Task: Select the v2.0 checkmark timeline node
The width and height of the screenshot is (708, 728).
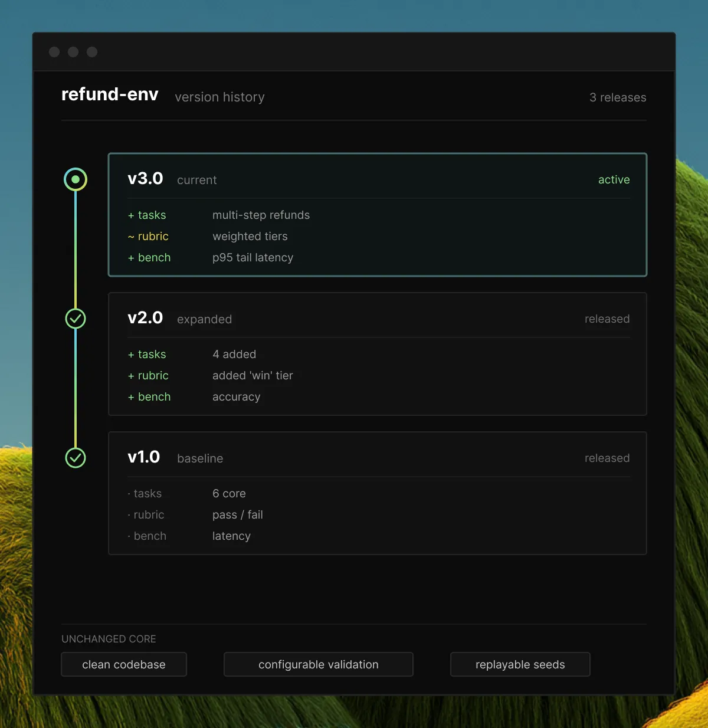Action: (76, 319)
